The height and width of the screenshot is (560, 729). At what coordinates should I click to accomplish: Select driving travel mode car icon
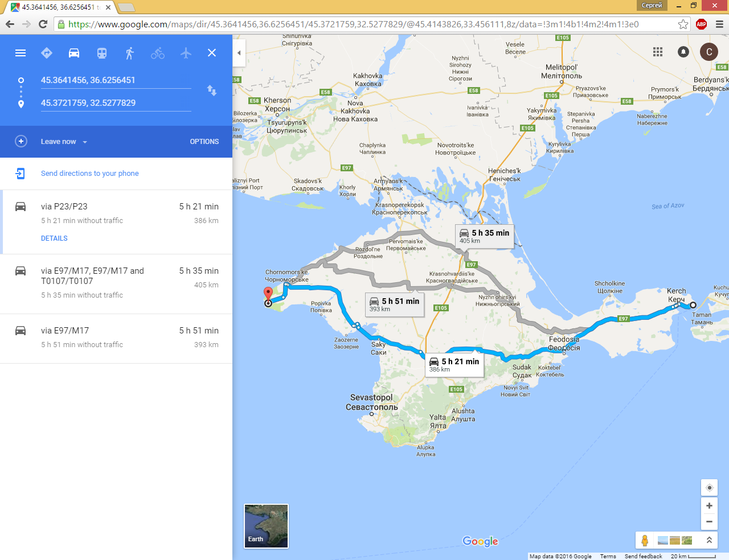[x=74, y=53]
